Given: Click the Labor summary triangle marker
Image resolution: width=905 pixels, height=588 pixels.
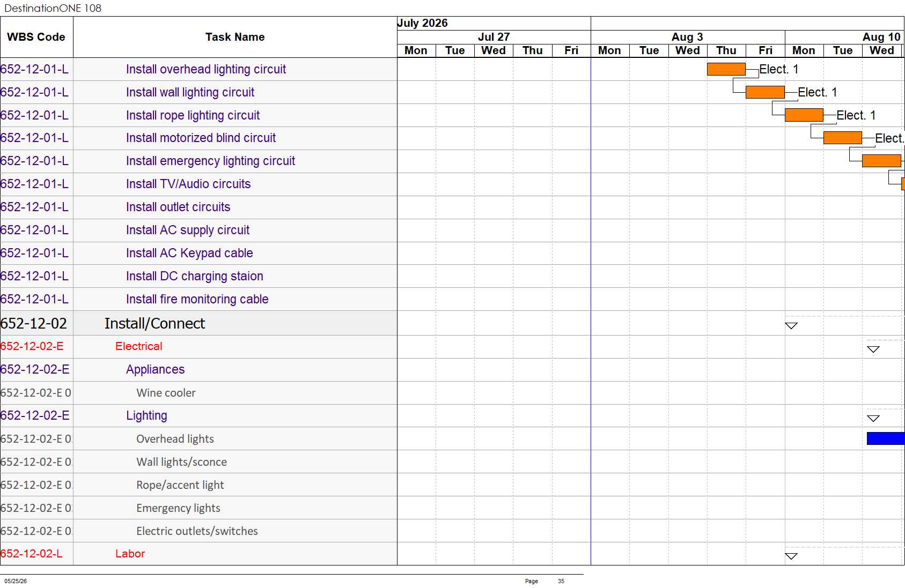Looking at the screenshot, I should (x=791, y=556).
